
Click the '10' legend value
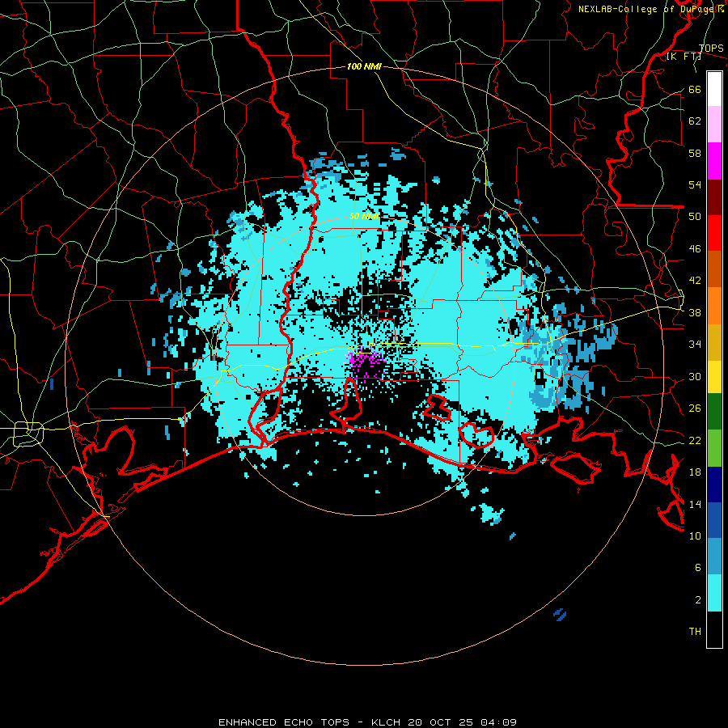click(695, 535)
